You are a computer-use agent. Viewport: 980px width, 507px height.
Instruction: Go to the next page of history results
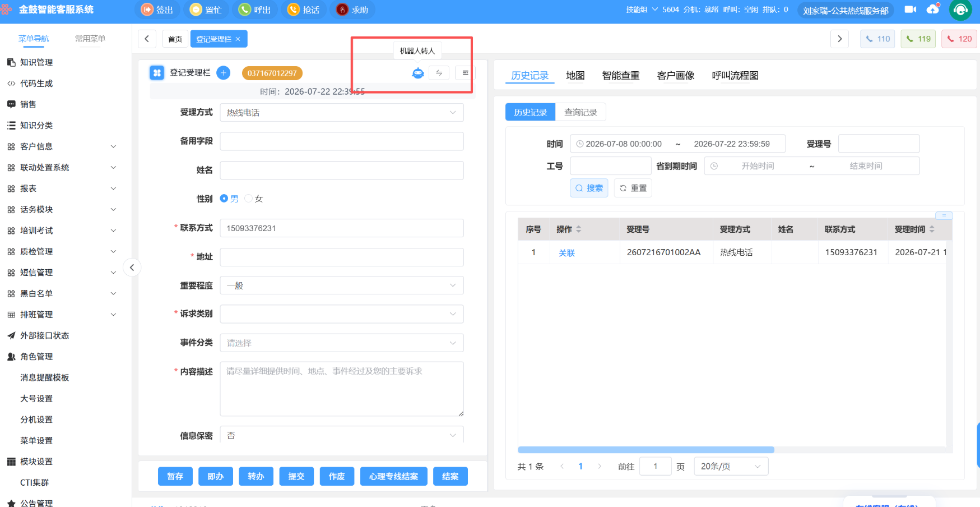600,467
